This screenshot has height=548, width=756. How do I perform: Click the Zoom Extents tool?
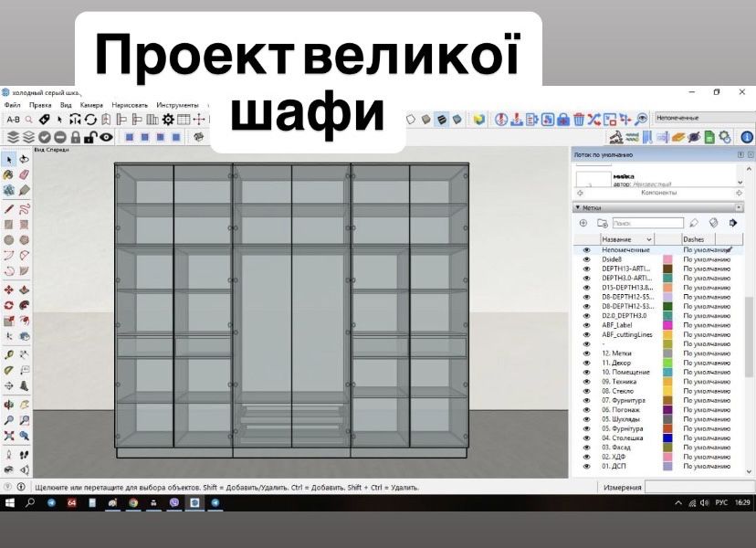9,436
